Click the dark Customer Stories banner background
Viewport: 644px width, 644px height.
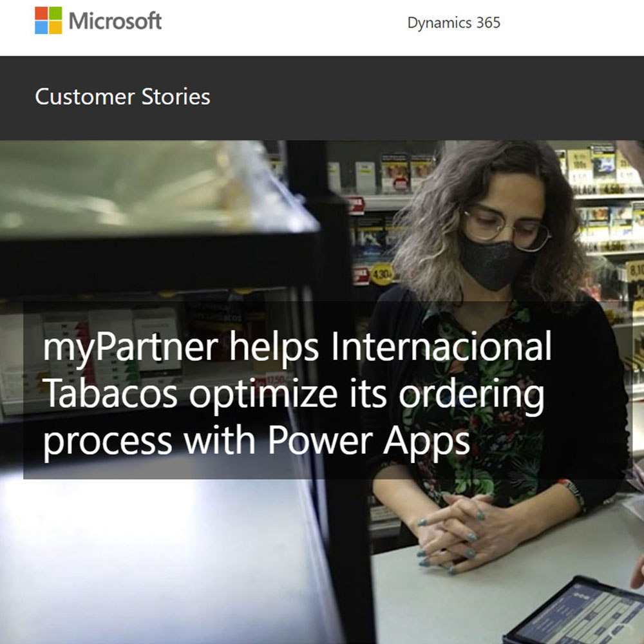pos(411,98)
